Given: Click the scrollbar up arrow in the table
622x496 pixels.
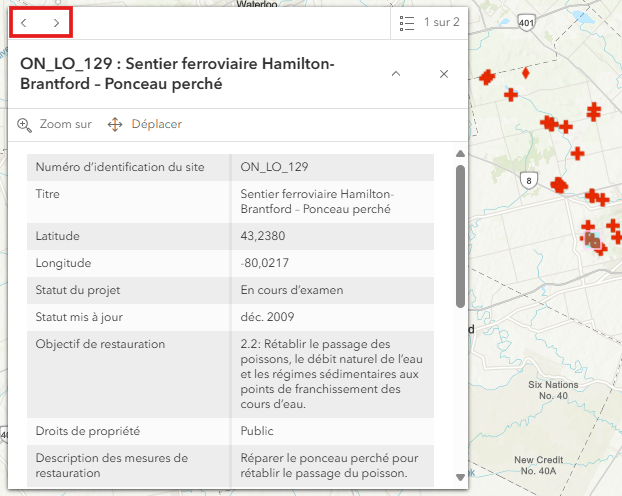Looking at the screenshot, I should click(459, 154).
